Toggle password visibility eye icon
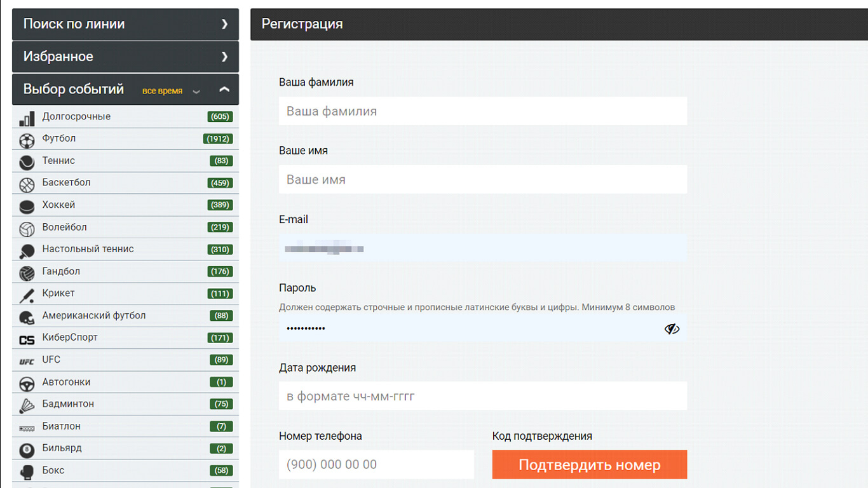Image resolution: width=868 pixels, height=488 pixels. [x=672, y=329]
